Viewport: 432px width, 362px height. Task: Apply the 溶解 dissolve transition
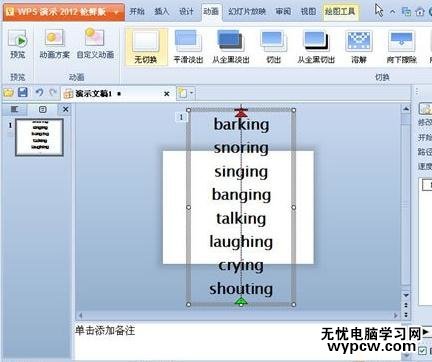pyautogui.click(x=359, y=47)
